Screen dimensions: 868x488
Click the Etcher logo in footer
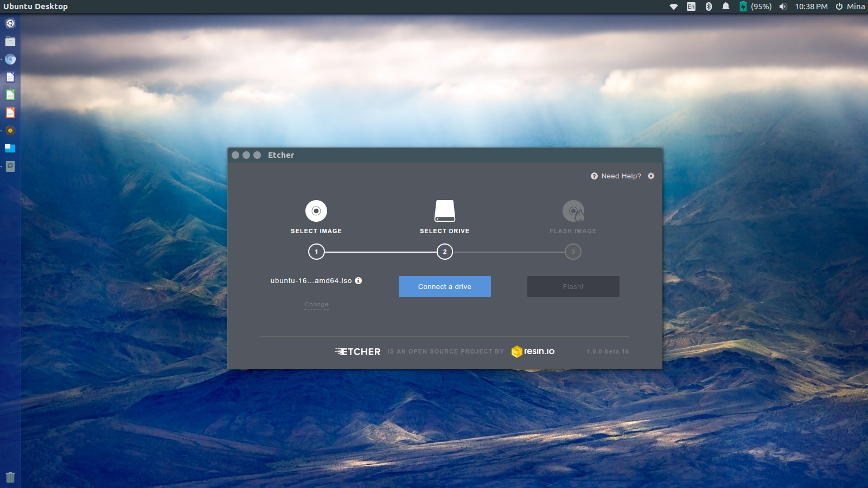tap(358, 351)
